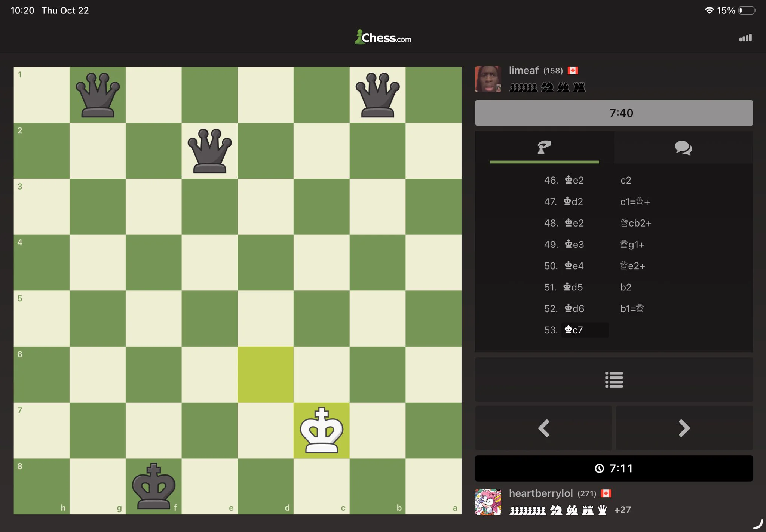Jump to move 50 Ke4
The image size is (766, 532).
coord(574,266)
